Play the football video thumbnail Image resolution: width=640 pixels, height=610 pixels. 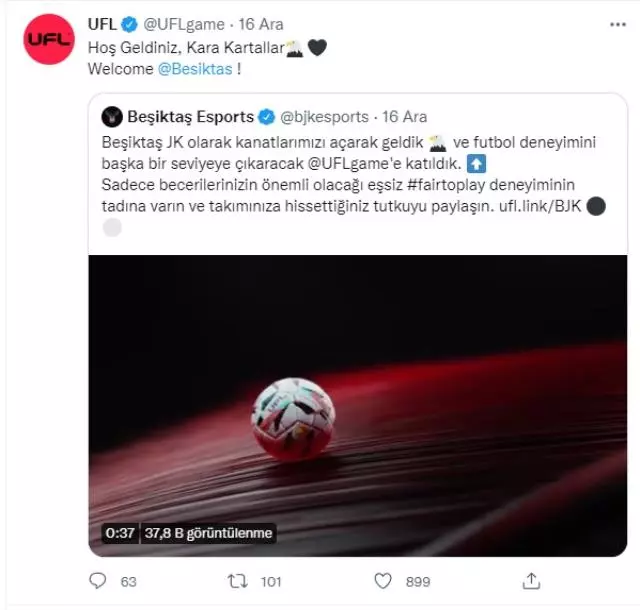(x=358, y=405)
